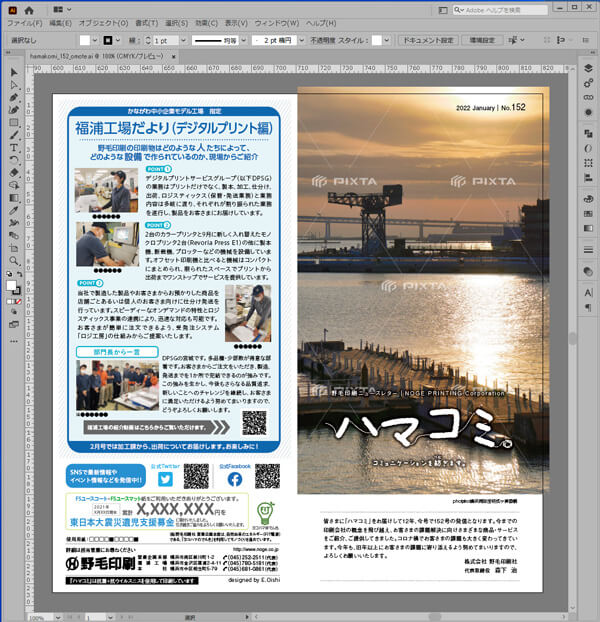Open the ファイル(F) menu

(25, 23)
